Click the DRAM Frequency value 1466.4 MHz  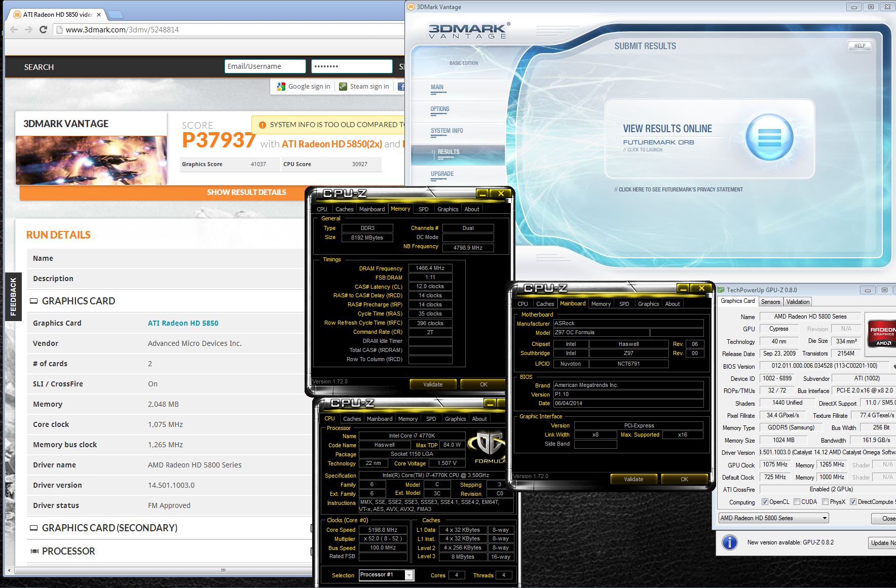(x=430, y=268)
